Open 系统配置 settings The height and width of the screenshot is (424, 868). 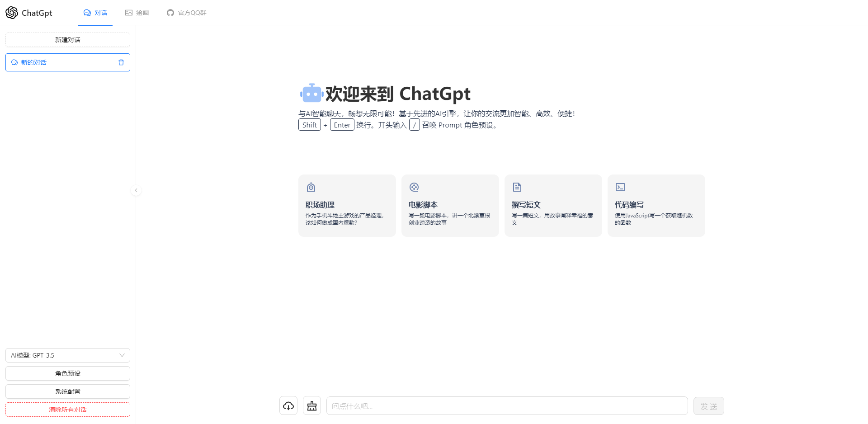point(67,391)
